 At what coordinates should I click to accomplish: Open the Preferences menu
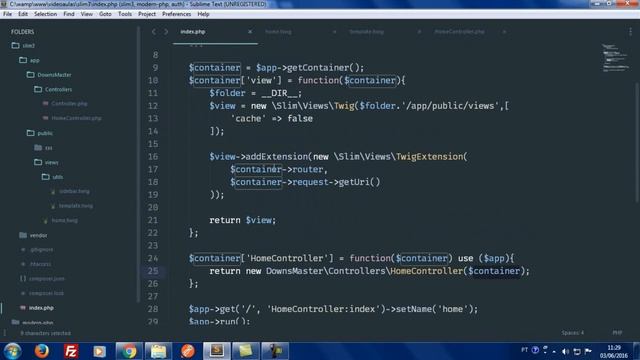(176, 14)
